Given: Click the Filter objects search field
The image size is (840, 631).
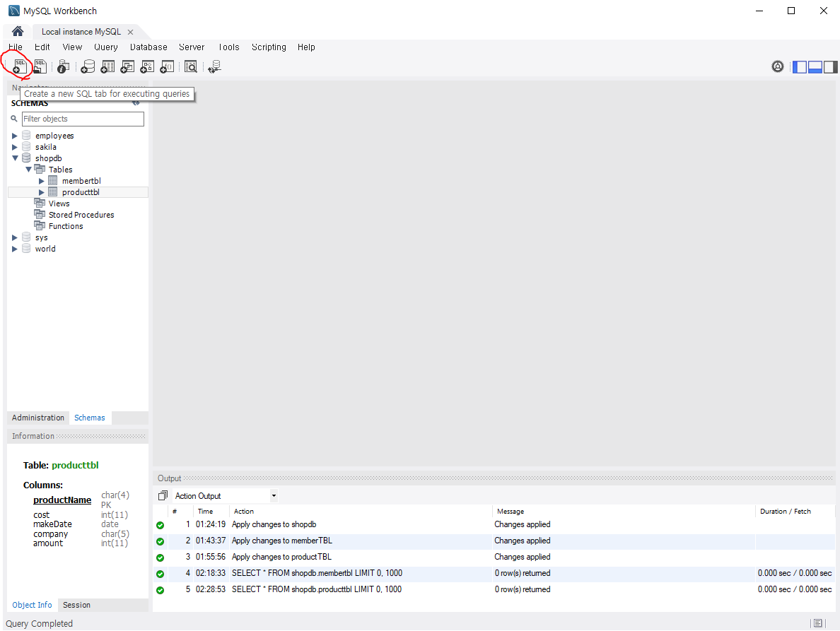Looking at the screenshot, I should [x=83, y=119].
